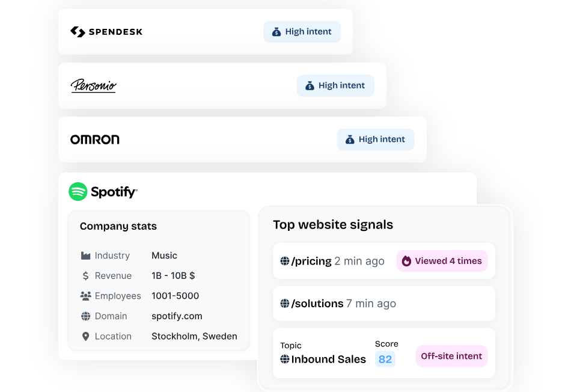Click the dollar icon beside Revenue

click(85, 276)
